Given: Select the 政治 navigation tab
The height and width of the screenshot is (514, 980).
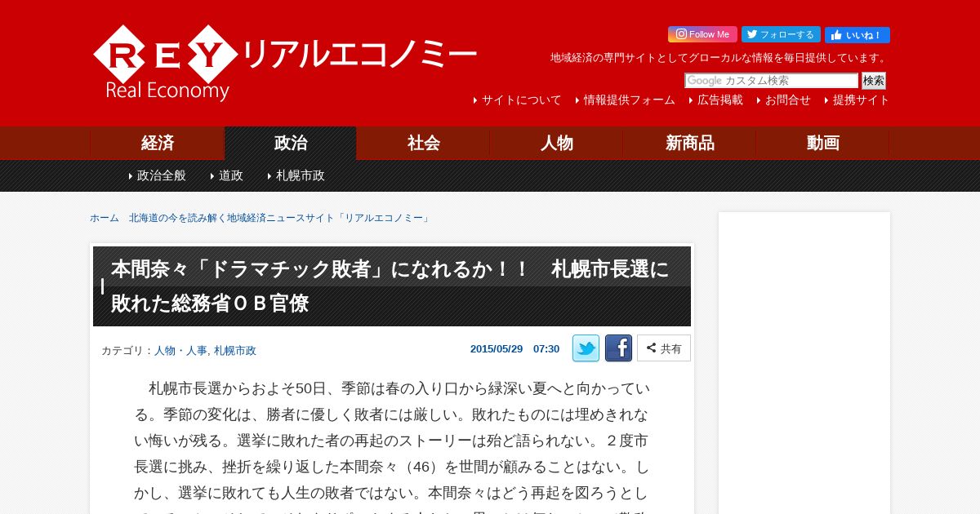Looking at the screenshot, I should (290, 143).
